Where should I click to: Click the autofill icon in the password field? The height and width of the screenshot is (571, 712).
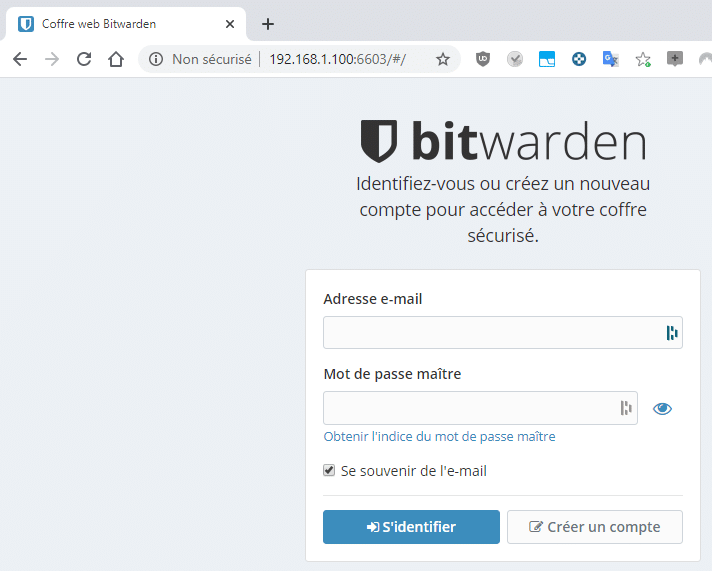pyautogui.click(x=626, y=408)
